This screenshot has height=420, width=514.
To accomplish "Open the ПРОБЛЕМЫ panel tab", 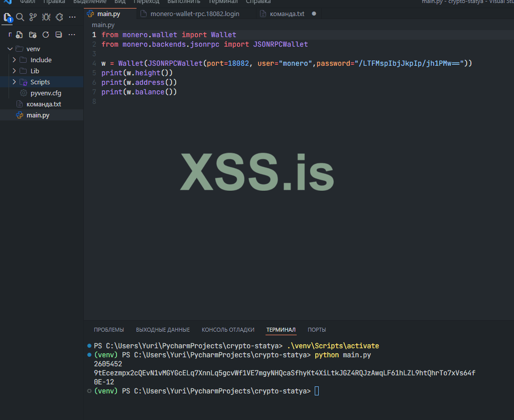I will [x=109, y=330].
